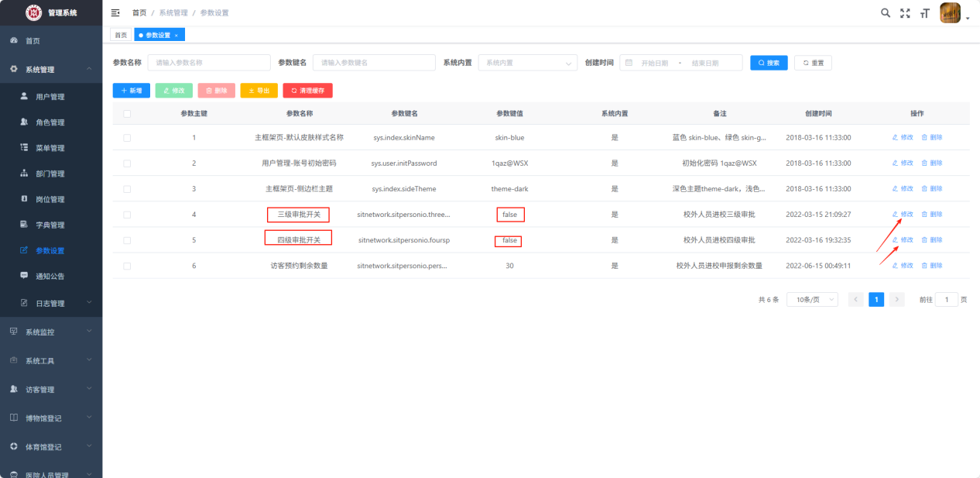The width and height of the screenshot is (980, 478).
Task: Open the font size setting icon
Action: (924, 13)
